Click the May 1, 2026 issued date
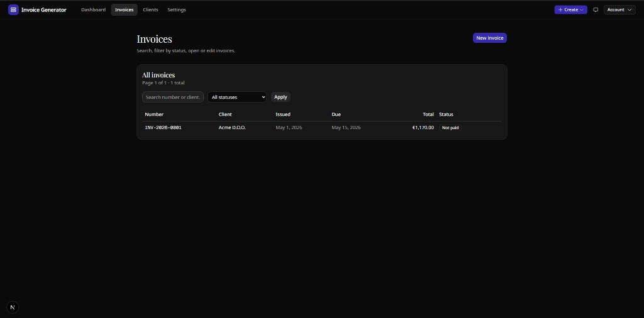The width and height of the screenshot is (644, 318). click(289, 128)
